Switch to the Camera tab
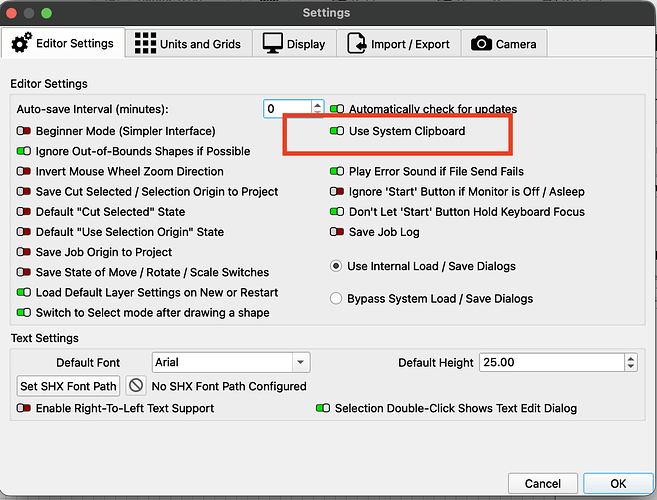 (504, 44)
